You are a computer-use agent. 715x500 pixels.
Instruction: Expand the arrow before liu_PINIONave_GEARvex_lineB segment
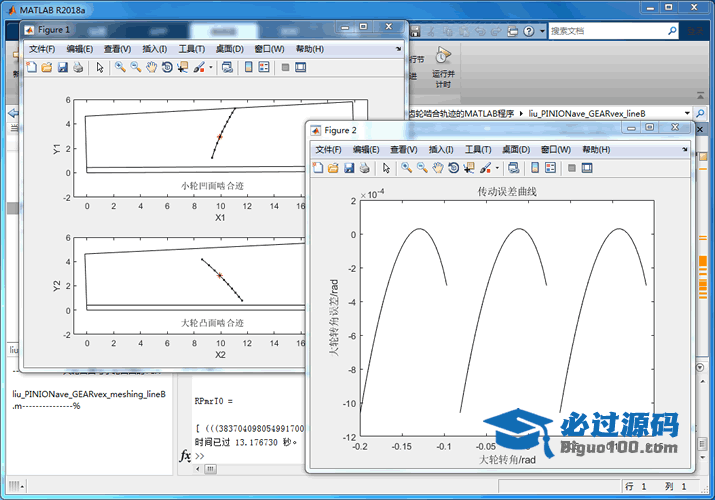tap(521, 113)
